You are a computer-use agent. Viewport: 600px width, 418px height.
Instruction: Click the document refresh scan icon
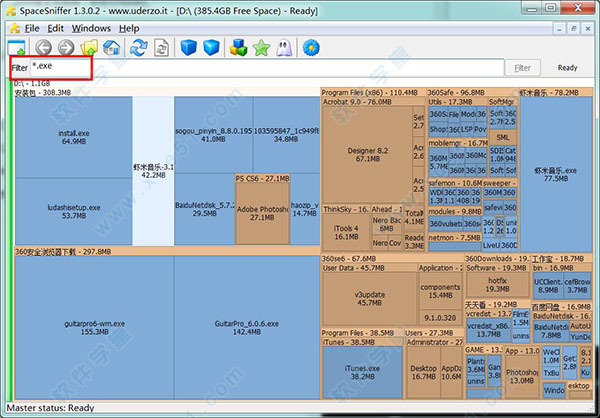[161, 48]
